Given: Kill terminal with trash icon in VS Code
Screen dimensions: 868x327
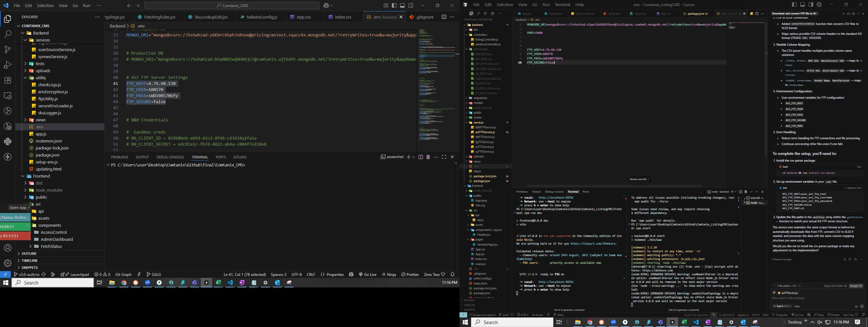Looking at the screenshot, I should click(428, 157).
